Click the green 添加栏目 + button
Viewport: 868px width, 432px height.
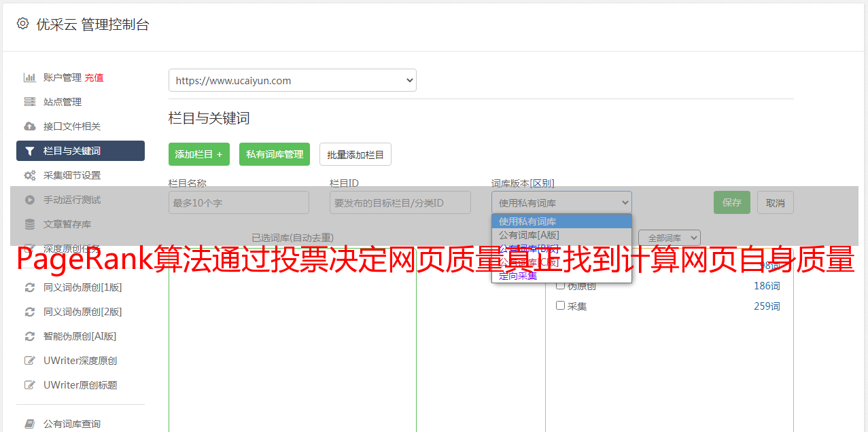click(199, 154)
